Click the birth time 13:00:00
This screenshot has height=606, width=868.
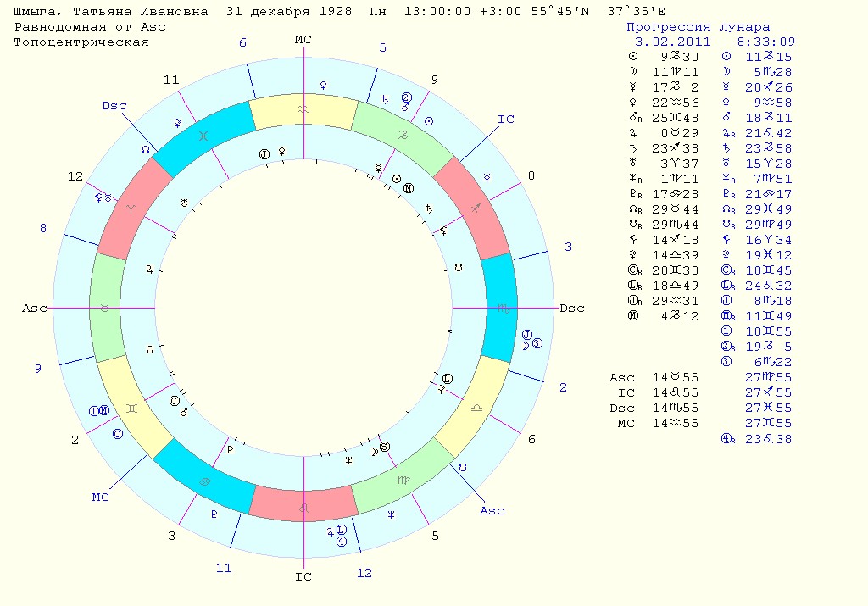point(437,11)
